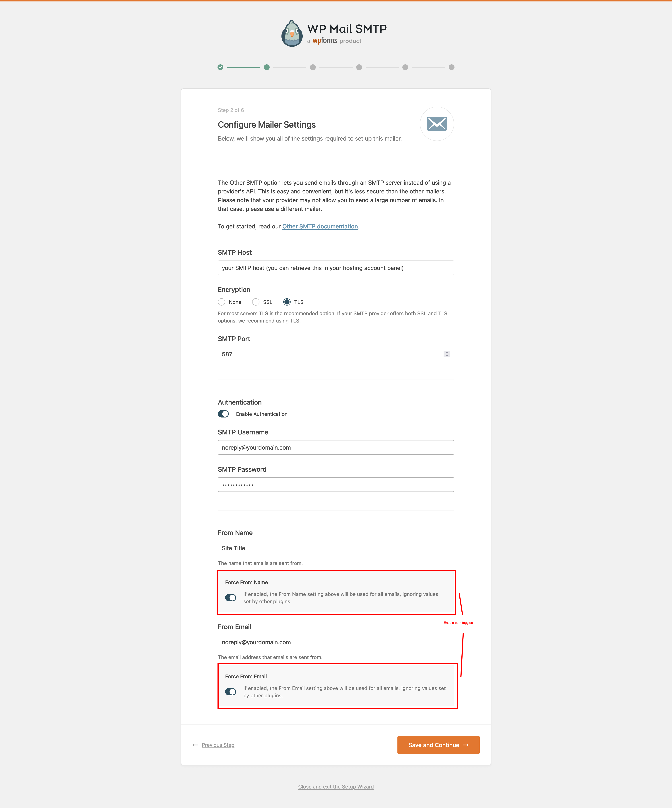Screen dimensions: 672x808
Task: Select None encryption option
Action: (222, 302)
